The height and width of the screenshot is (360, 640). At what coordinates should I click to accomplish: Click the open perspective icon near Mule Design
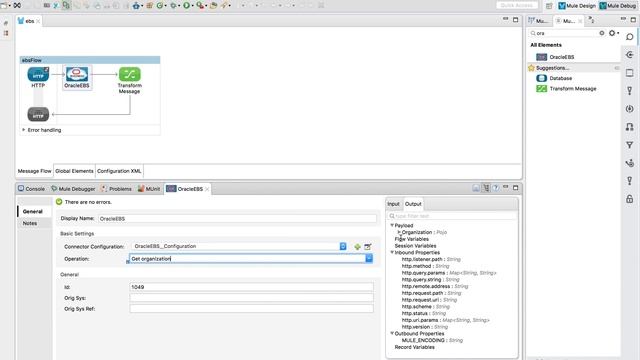(x=549, y=6)
